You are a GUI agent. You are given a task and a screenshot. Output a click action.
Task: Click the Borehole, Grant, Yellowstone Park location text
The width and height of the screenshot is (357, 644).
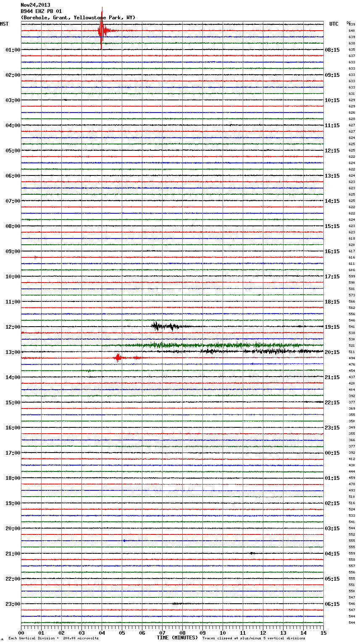[78, 18]
